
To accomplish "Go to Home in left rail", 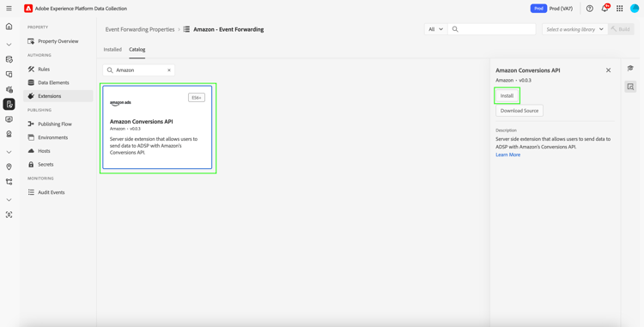I will pyautogui.click(x=9, y=27).
